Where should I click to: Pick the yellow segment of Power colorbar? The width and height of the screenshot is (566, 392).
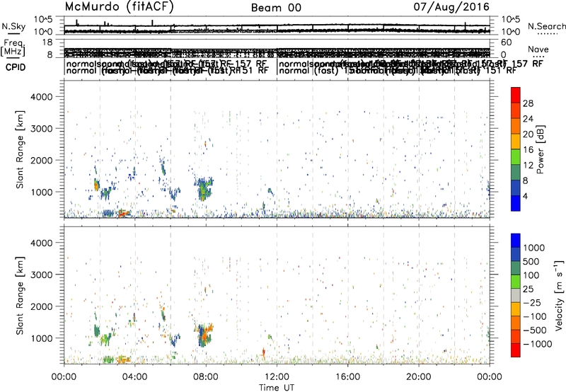click(516, 142)
